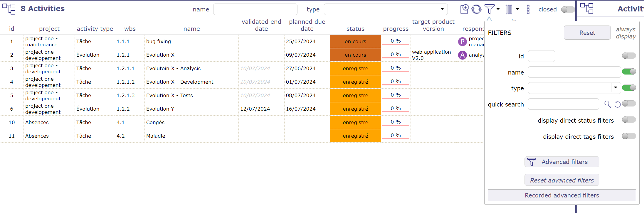The height and width of the screenshot is (213, 644).
Task: Refresh the activities list
Action: pyautogui.click(x=476, y=9)
